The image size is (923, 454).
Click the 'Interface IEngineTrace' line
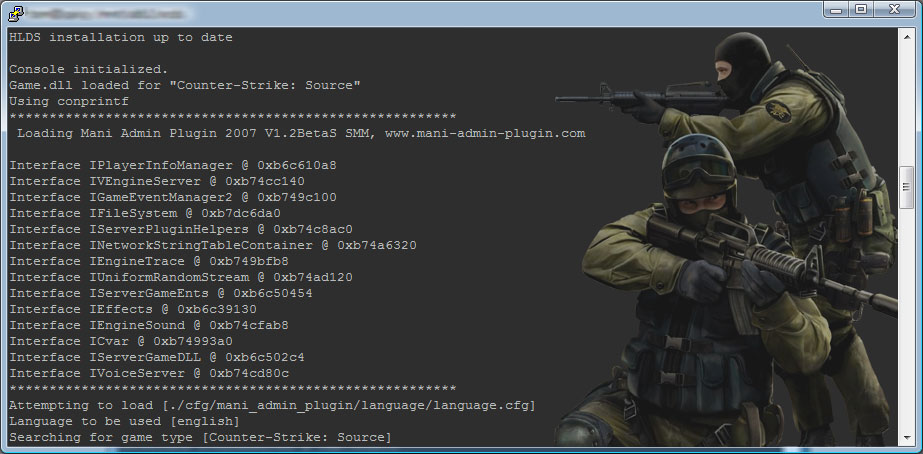[149, 261]
